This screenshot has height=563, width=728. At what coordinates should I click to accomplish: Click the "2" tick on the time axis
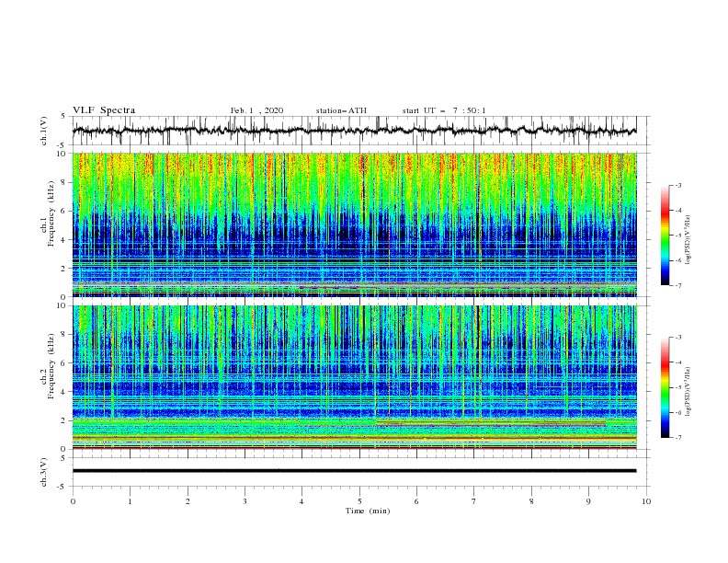click(x=188, y=501)
